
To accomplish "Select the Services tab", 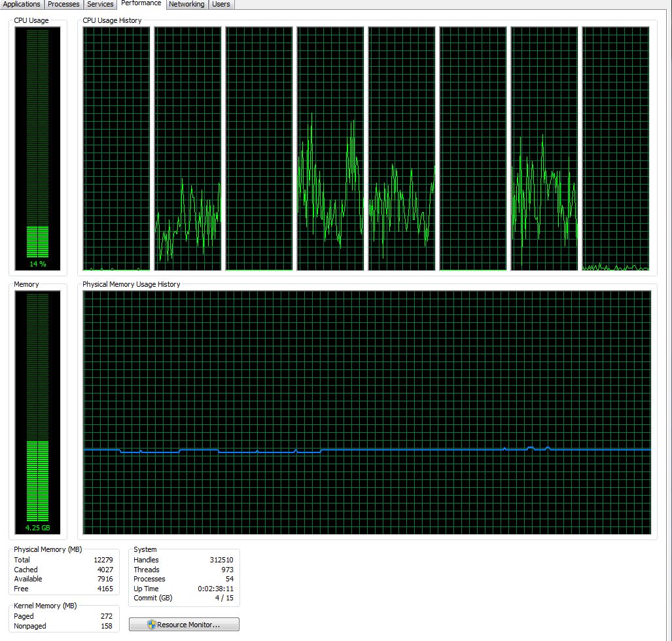I will click(x=101, y=5).
